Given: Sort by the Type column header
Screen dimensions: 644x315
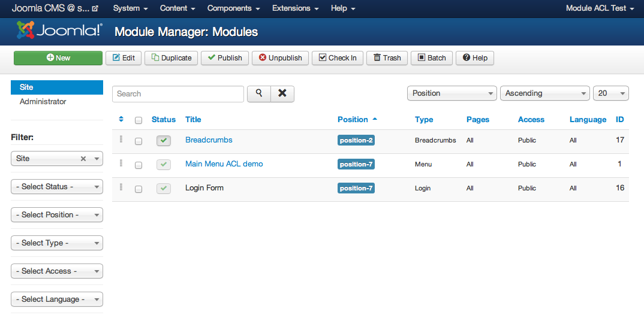Looking at the screenshot, I should tap(424, 119).
